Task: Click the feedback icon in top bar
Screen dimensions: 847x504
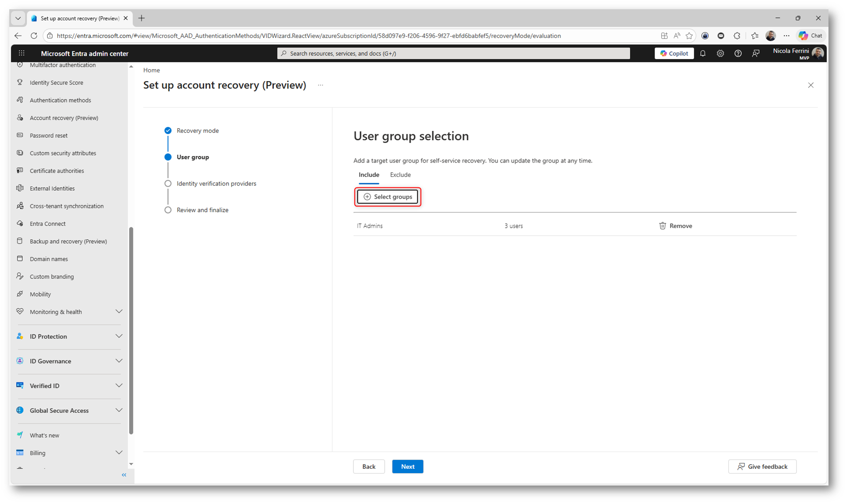Action: [756, 53]
